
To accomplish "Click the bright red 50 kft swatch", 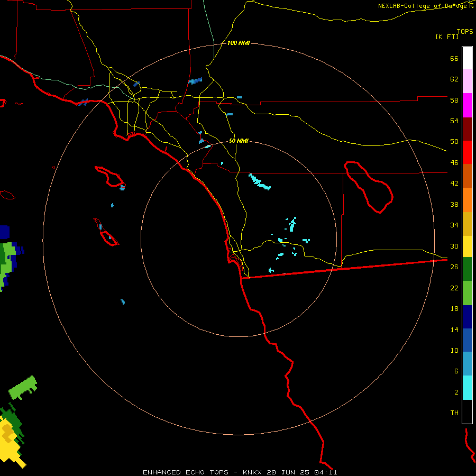I will (x=467, y=153).
